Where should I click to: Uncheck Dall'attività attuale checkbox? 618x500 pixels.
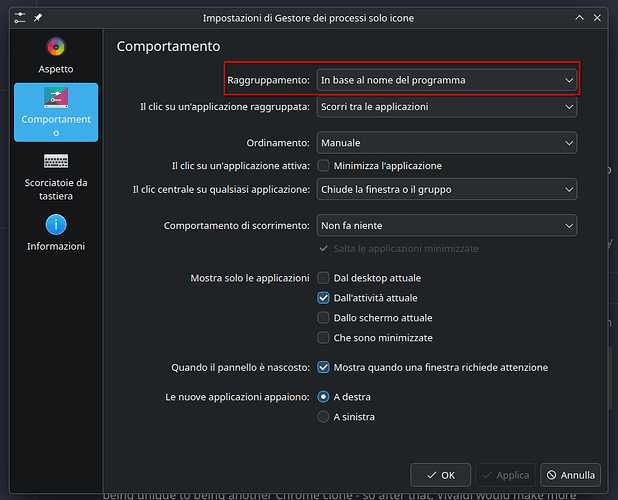coord(323,297)
